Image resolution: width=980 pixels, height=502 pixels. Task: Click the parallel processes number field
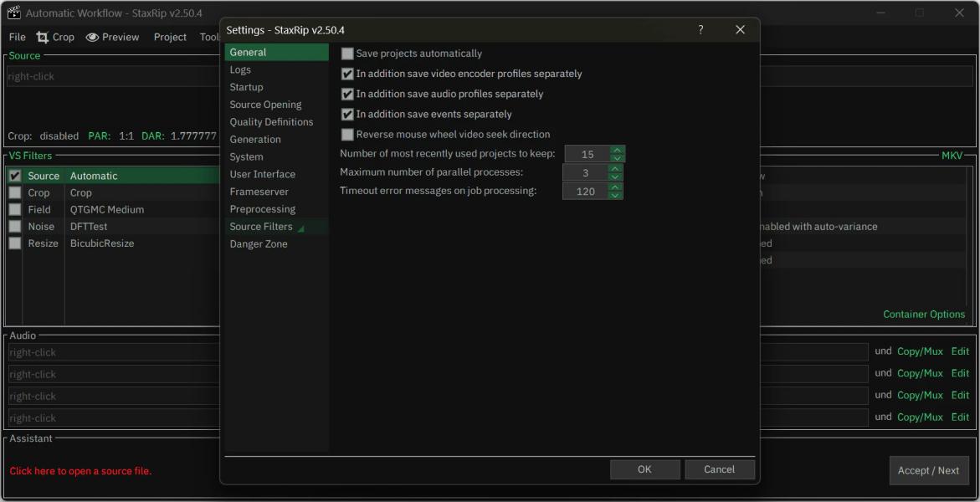585,173
